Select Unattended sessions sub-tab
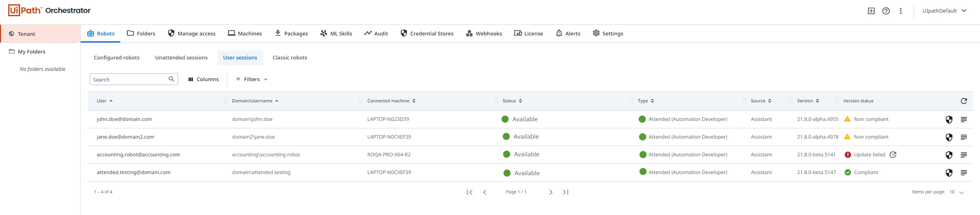 tap(181, 57)
